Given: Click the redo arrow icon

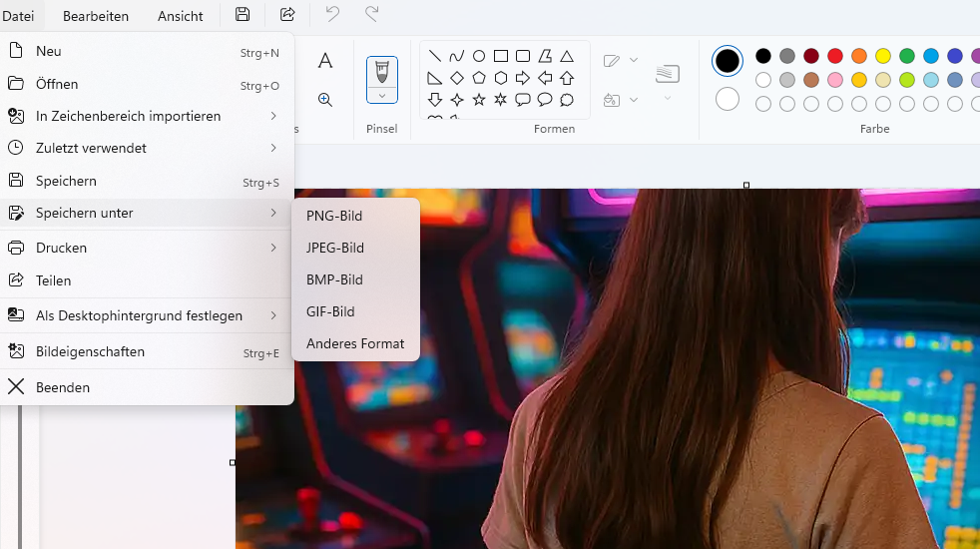Looking at the screenshot, I should click(x=371, y=14).
